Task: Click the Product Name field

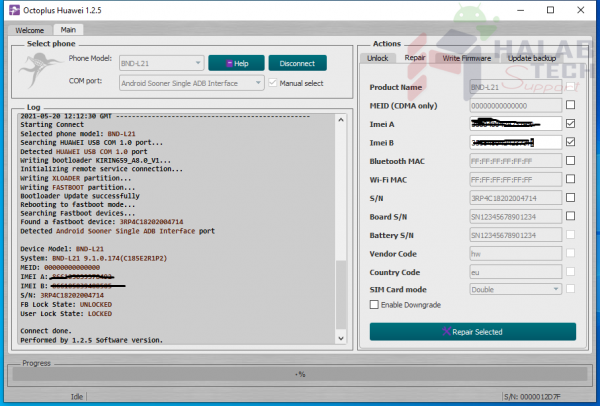Action: pyautogui.click(x=515, y=87)
